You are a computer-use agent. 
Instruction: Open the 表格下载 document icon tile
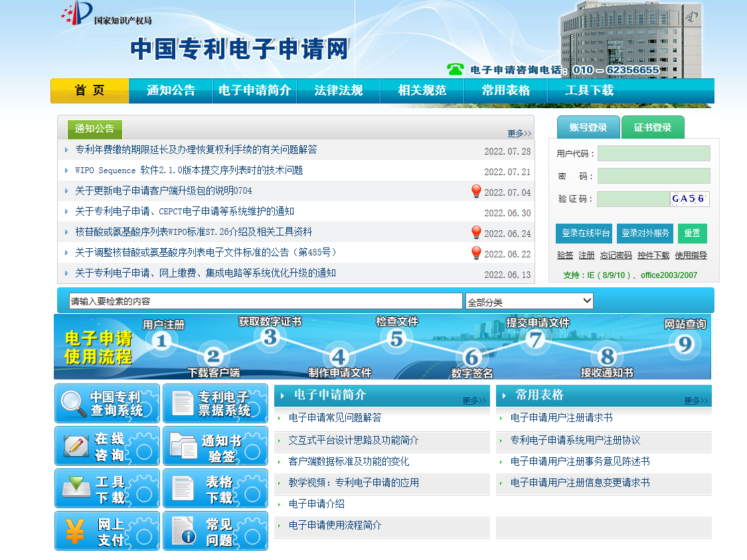pos(215,488)
